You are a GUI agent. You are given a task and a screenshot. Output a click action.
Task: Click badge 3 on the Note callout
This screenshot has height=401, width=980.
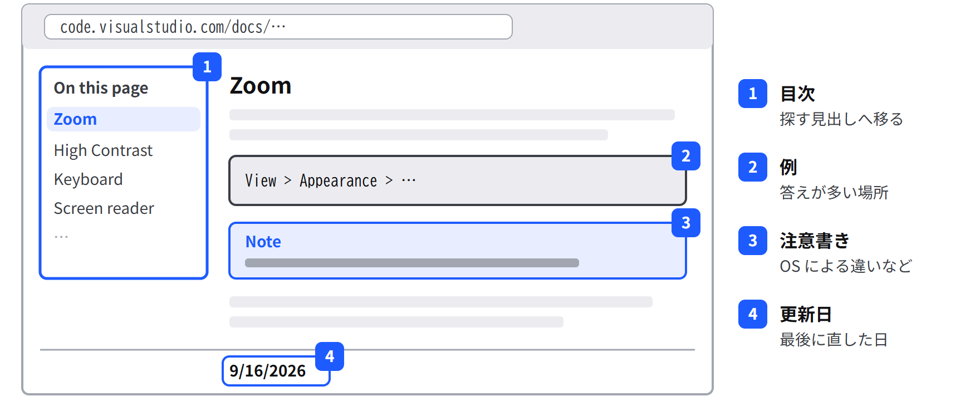686,223
